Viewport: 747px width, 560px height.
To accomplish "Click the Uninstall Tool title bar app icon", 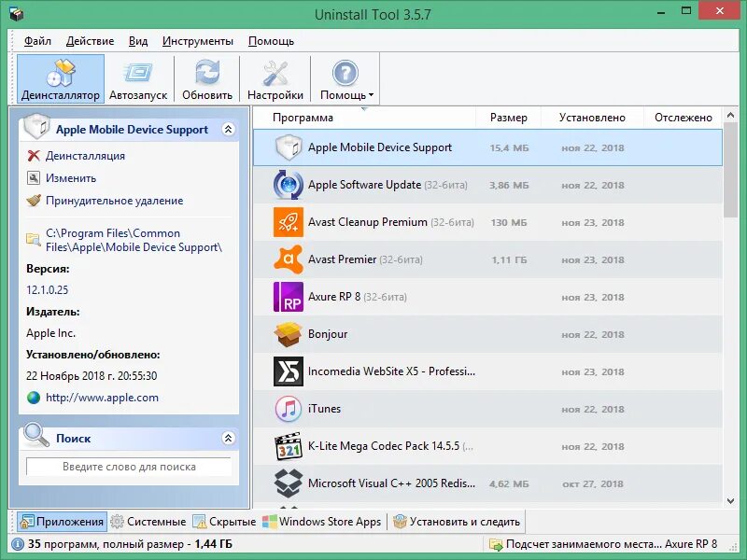I will 17,14.
